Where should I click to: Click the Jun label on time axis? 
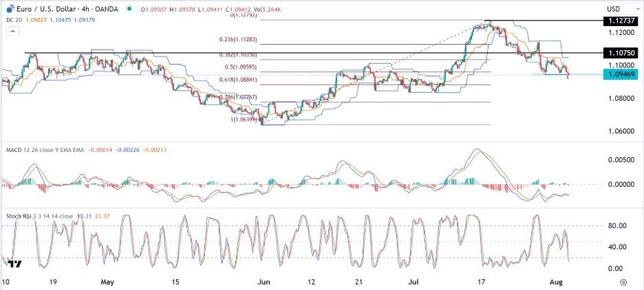coord(264,282)
